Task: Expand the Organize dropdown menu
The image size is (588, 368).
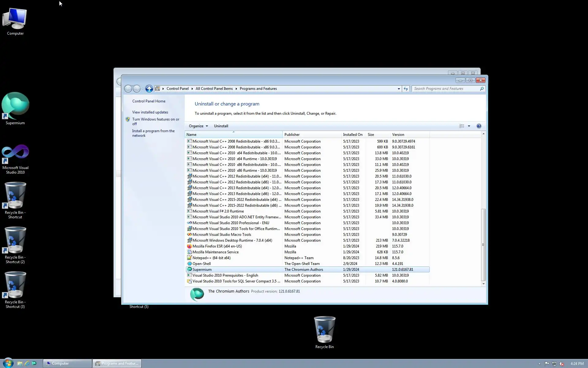Action: pyautogui.click(x=198, y=126)
